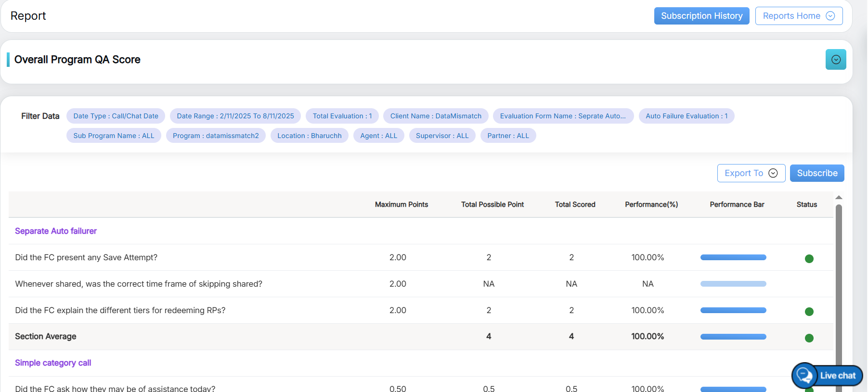
Task: Collapse the Overall Program QA Score panel
Action: [x=835, y=60]
